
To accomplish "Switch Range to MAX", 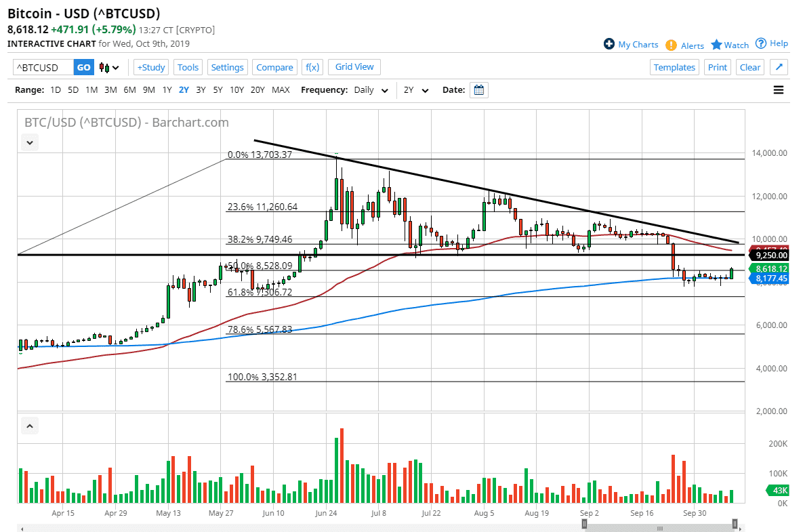I will 281,89.
